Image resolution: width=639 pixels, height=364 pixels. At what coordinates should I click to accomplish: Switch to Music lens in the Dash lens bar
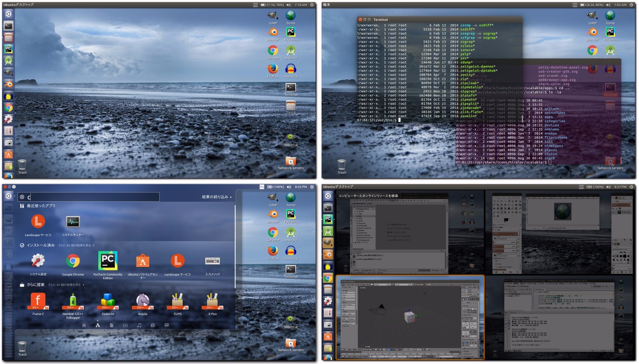pyautogui.click(x=139, y=325)
